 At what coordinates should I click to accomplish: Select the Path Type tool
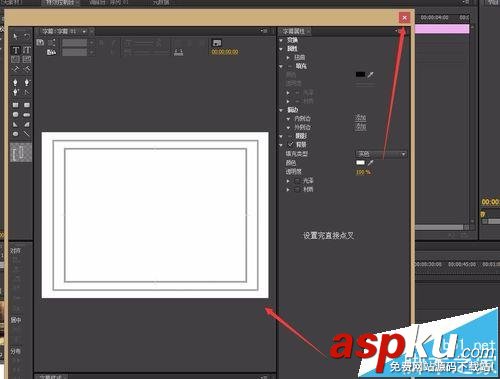pyautogui.click(x=15, y=69)
